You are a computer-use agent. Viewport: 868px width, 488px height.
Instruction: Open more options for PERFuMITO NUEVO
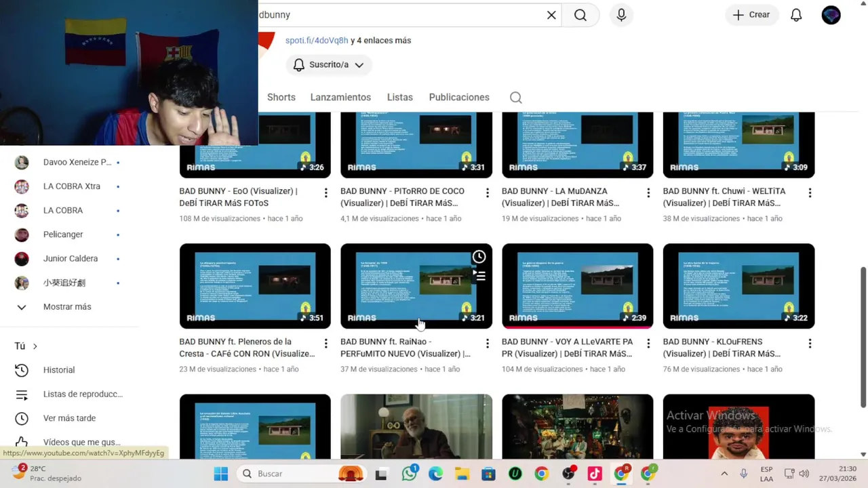(487, 344)
